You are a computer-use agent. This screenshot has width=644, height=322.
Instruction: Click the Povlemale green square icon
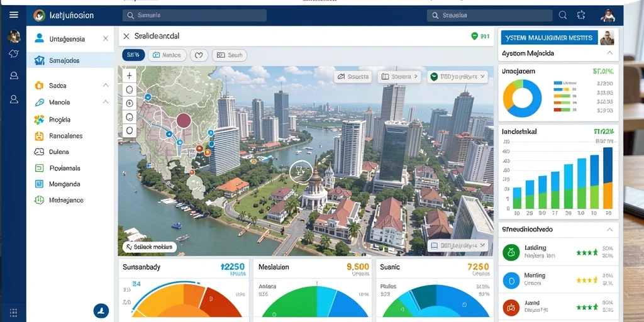point(39,168)
